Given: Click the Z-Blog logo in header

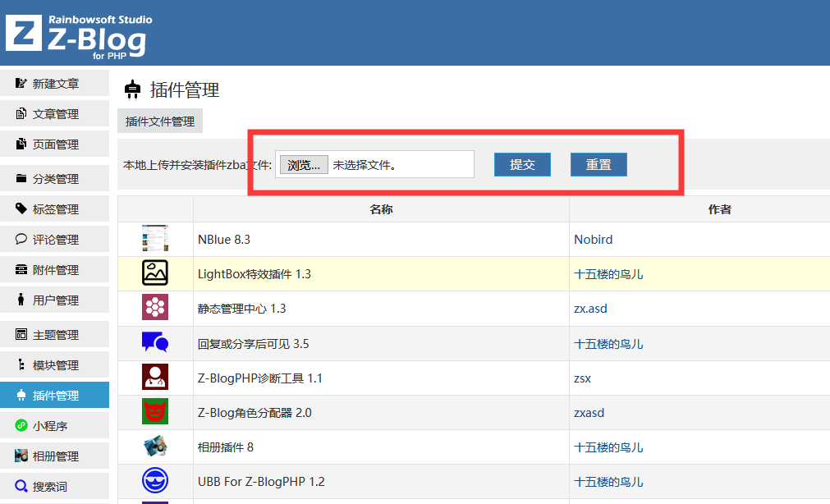Looking at the screenshot, I should (x=79, y=37).
